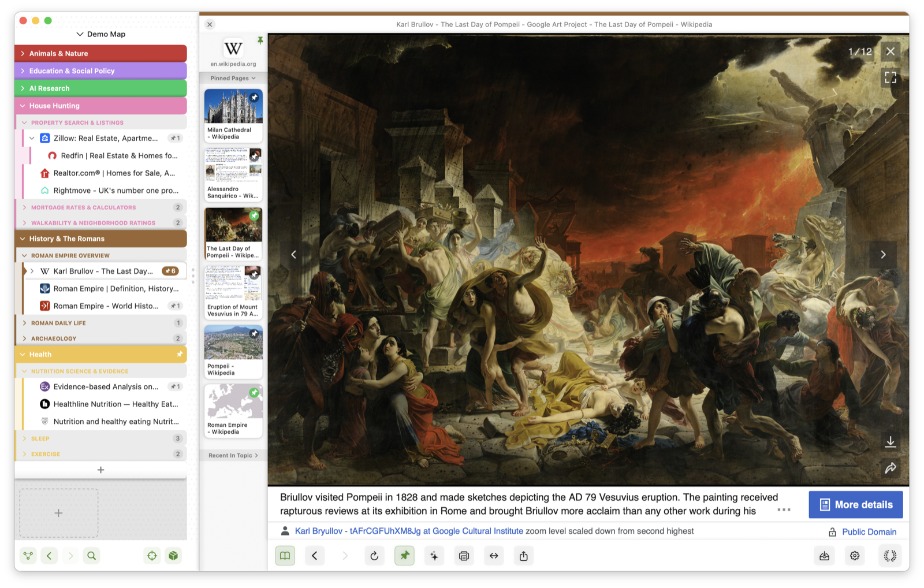The image size is (924, 588).
Task: Open Milan Cathedral pinned thumbnail
Action: [x=233, y=116]
